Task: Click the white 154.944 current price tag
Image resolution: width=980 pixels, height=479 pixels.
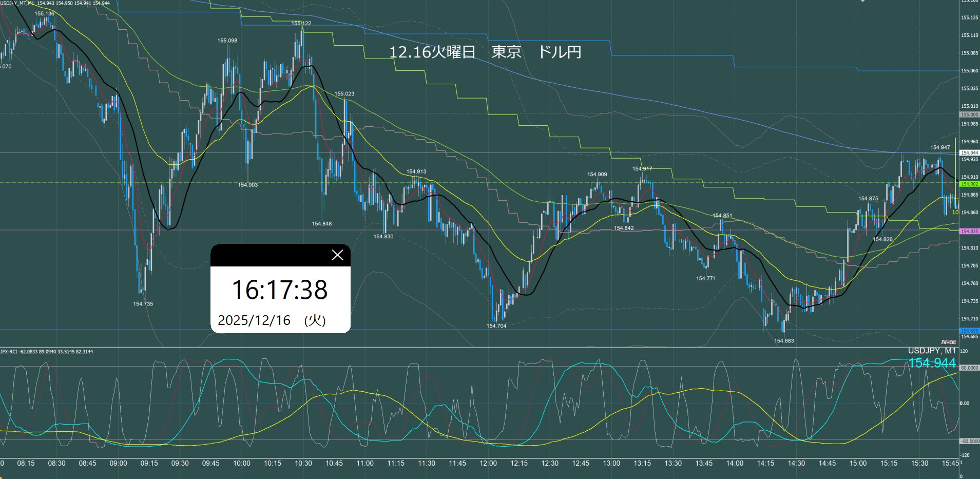Action: click(x=969, y=153)
